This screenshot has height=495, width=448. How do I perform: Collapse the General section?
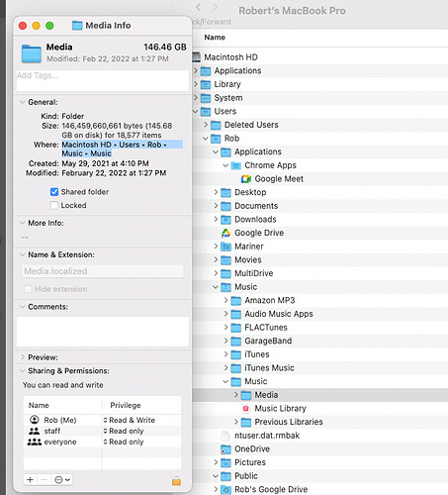[x=22, y=102]
